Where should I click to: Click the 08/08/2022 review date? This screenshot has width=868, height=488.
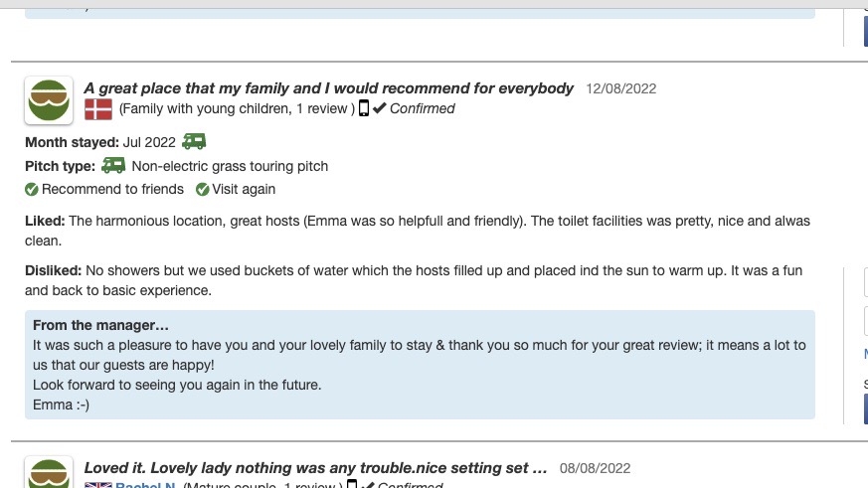pos(595,467)
